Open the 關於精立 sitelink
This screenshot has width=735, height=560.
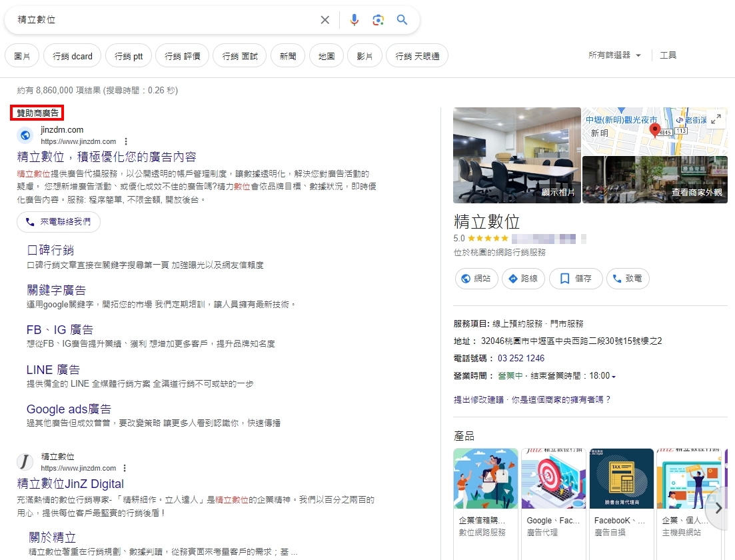pyautogui.click(x=52, y=537)
